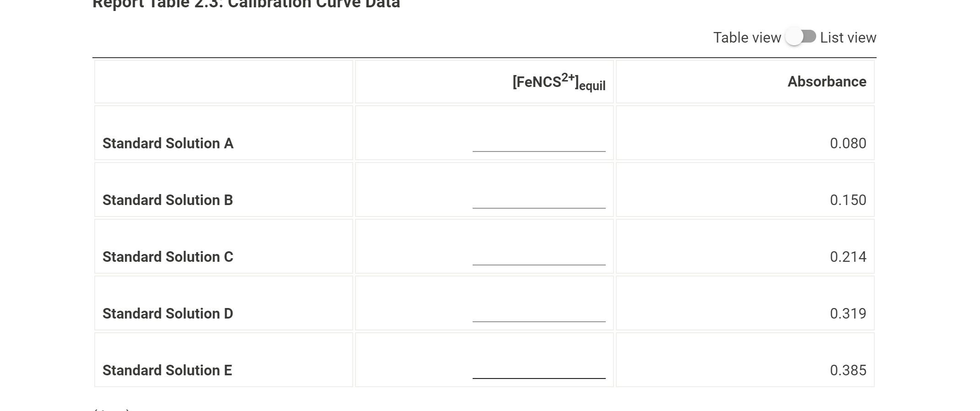This screenshot has width=980, height=411.
Task: Click the FeNCS input for Standard Solution C
Action: [x=539, y=255]
